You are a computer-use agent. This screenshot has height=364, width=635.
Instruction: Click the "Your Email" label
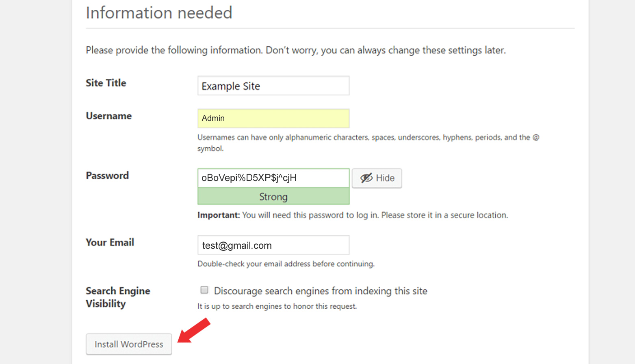coord(109,242)
